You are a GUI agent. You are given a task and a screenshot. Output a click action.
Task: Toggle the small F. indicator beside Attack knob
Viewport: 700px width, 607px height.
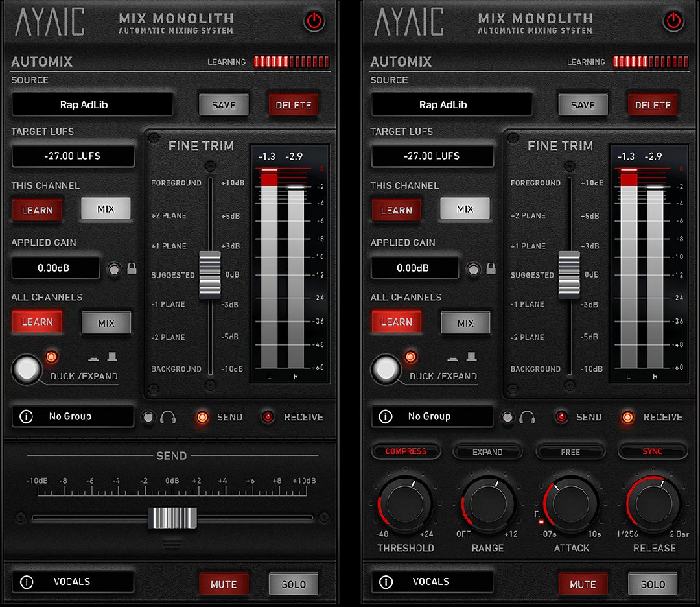[x=540, y=521]
